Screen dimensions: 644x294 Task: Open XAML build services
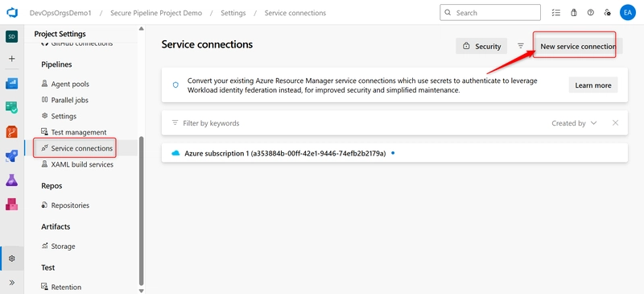(82, 164)
